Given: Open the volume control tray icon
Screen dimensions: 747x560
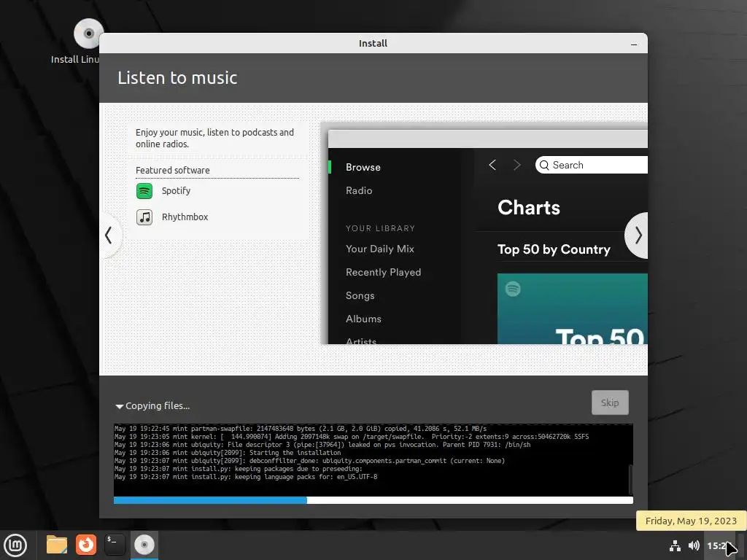Looking at the screenshot, I should [x=694, y=545].
